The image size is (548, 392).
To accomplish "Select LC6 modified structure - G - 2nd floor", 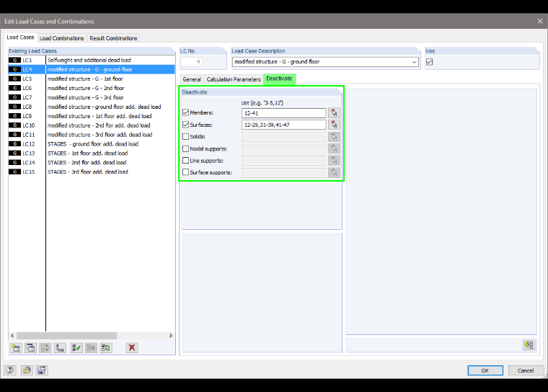I will click(92, 88).
